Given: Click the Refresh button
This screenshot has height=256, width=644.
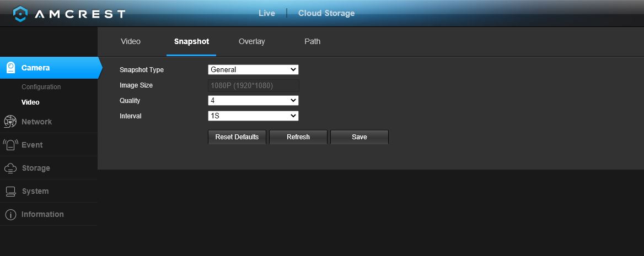Looking at the screenshot, I should 298,137.
